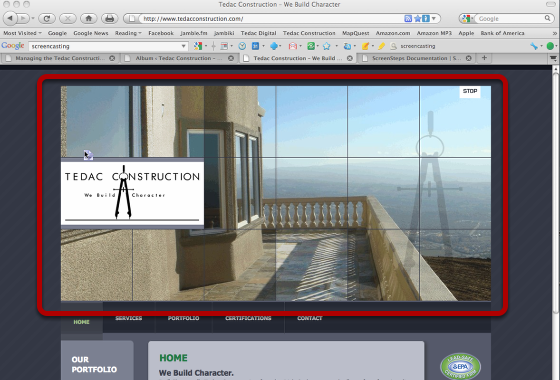This screenshot has height=380, width=560.
Task: Click the translate icon in Google Toolbar
Action: (347, 46)
